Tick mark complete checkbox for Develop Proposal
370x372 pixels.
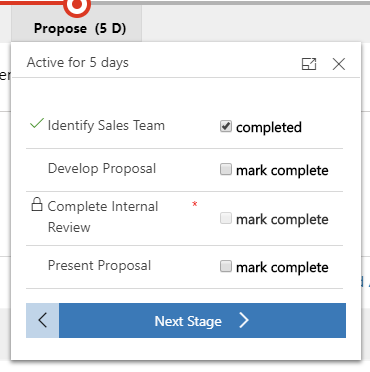[x=226, y=169]
